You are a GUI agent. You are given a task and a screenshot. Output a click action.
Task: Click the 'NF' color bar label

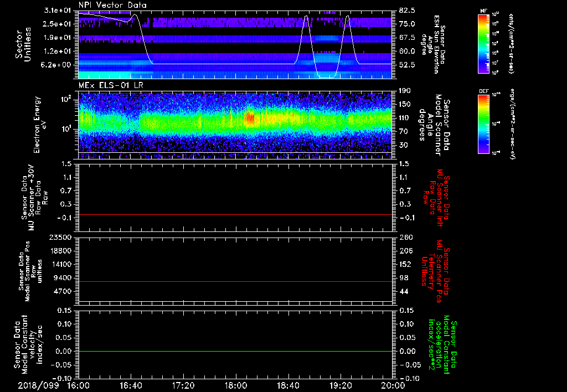pos(484,11)
